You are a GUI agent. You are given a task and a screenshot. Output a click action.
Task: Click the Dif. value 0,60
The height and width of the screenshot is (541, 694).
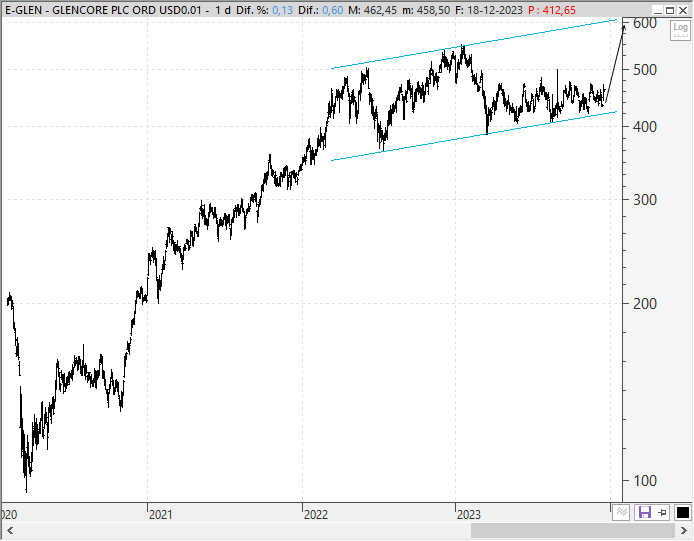pos(332,10)
